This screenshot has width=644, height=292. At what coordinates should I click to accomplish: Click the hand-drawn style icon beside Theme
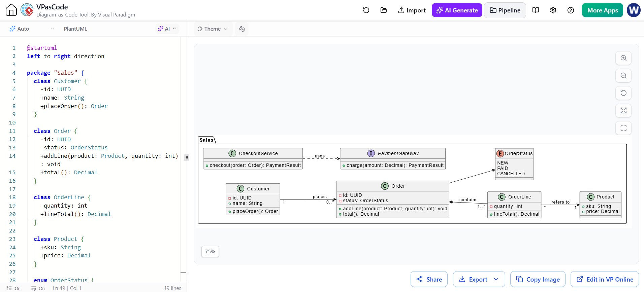[241, 29]
